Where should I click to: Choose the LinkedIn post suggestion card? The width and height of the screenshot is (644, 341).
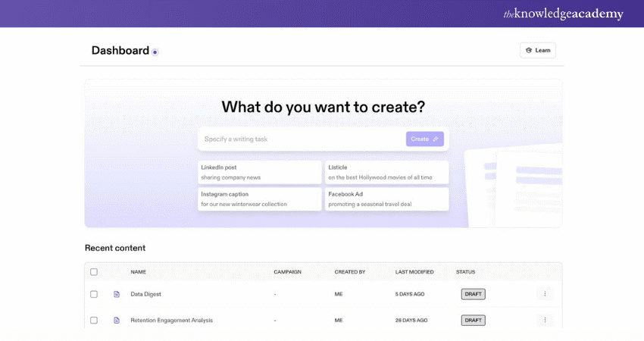[259, 172]
